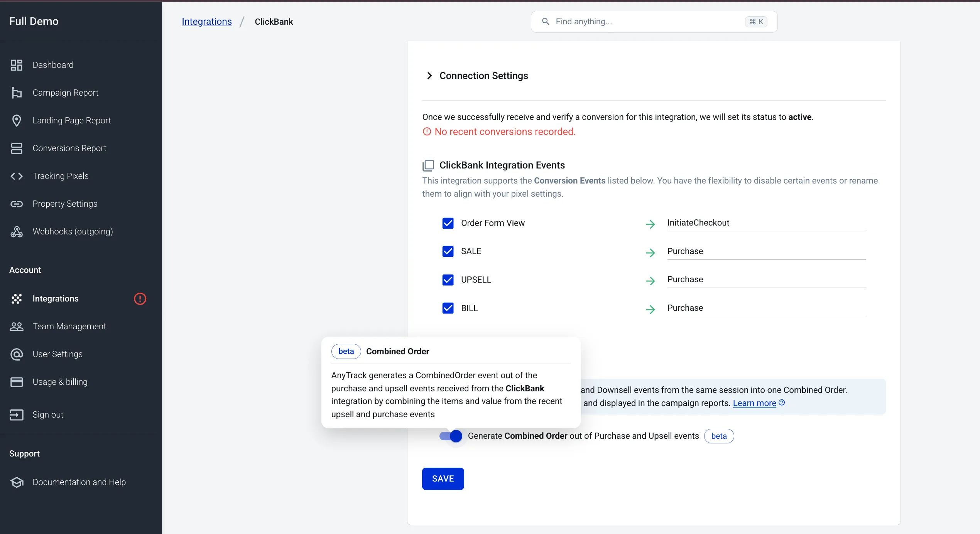Uncheck the Order Form View checkbox
980x534 pixels.
(x=448, y=223)
